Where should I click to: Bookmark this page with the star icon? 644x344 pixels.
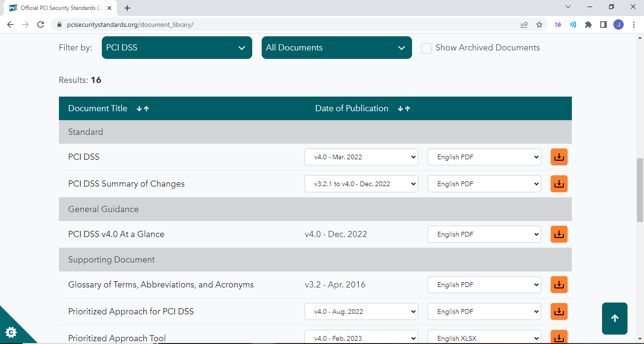(539, 25)
